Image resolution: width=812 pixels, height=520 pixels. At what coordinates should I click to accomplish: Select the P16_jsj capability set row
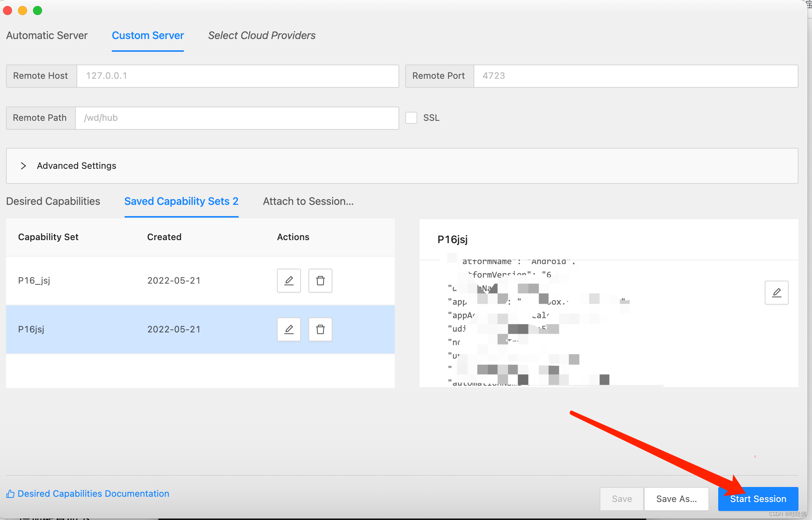pos(113,281)
